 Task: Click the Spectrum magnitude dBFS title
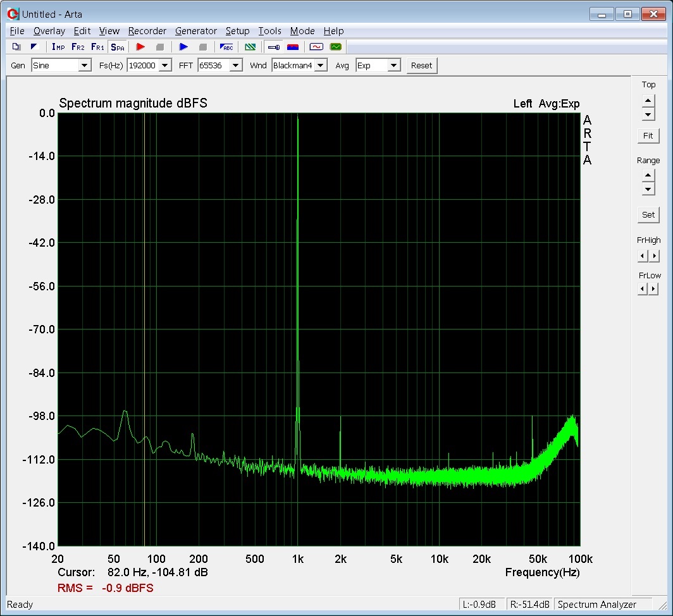tap(133, 103)
